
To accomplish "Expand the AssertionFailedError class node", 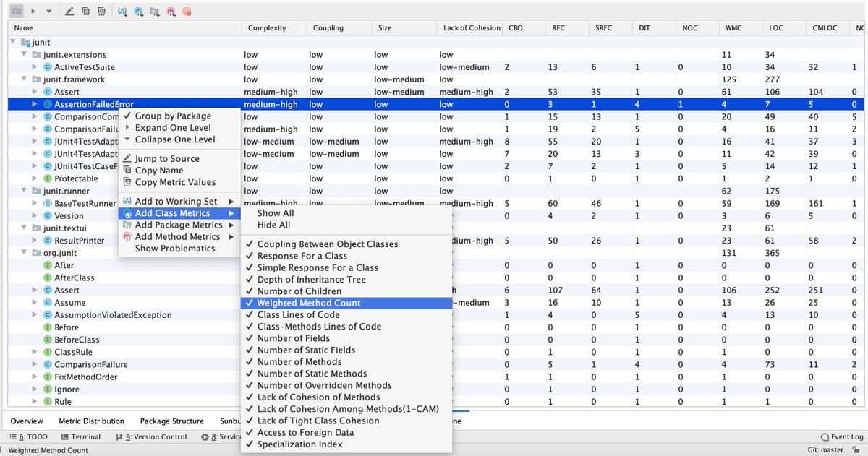I will coord(35,104).
